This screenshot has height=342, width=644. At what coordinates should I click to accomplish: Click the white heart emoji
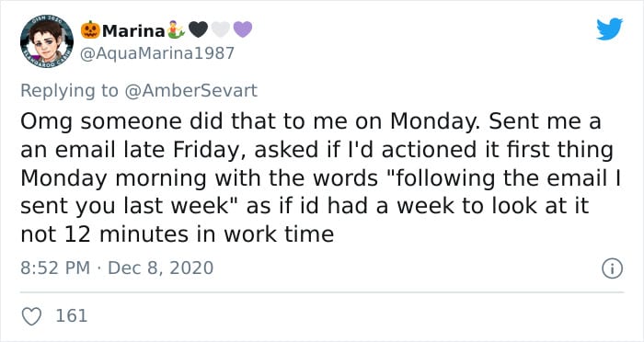[x=221, y=29]
